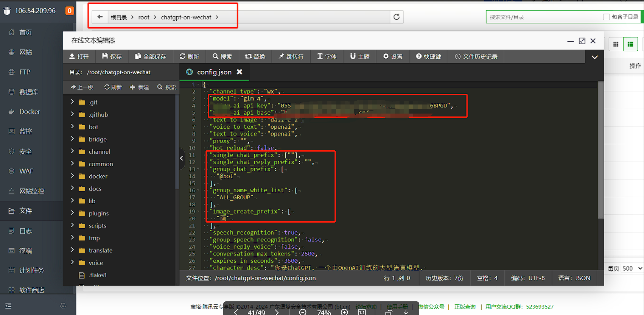Viewport: 644px width, 315px height.
Task: Open the editor search tool
Action: [x=222, y=56]
